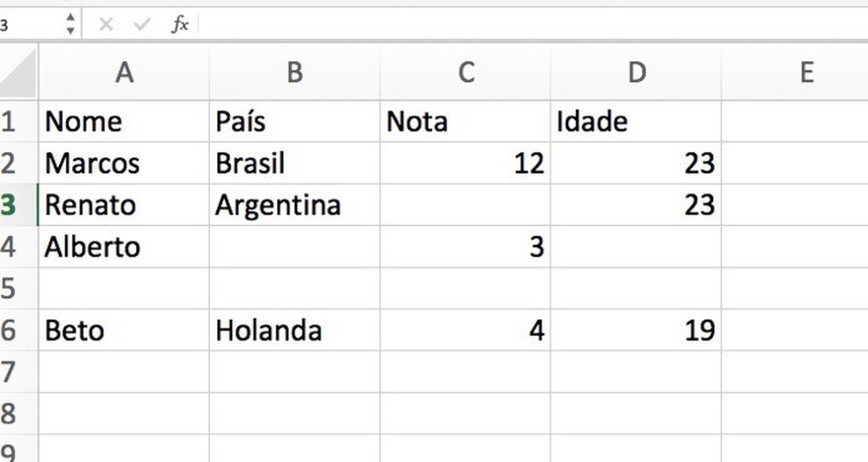
Task: Select the row 2 header
Action: click(11, 163)
